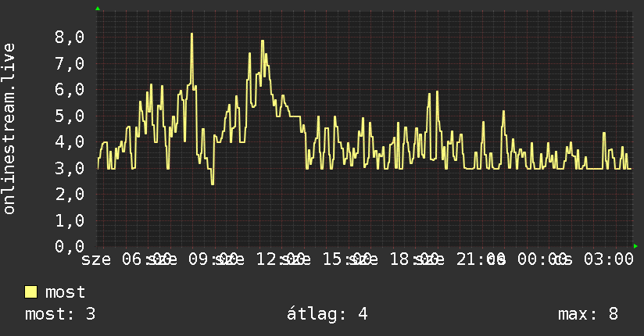Click the vertical axis title 'onlinestream.live'
Image resolution: width=644 pixels, height=336 pixels.
(9, 129)
